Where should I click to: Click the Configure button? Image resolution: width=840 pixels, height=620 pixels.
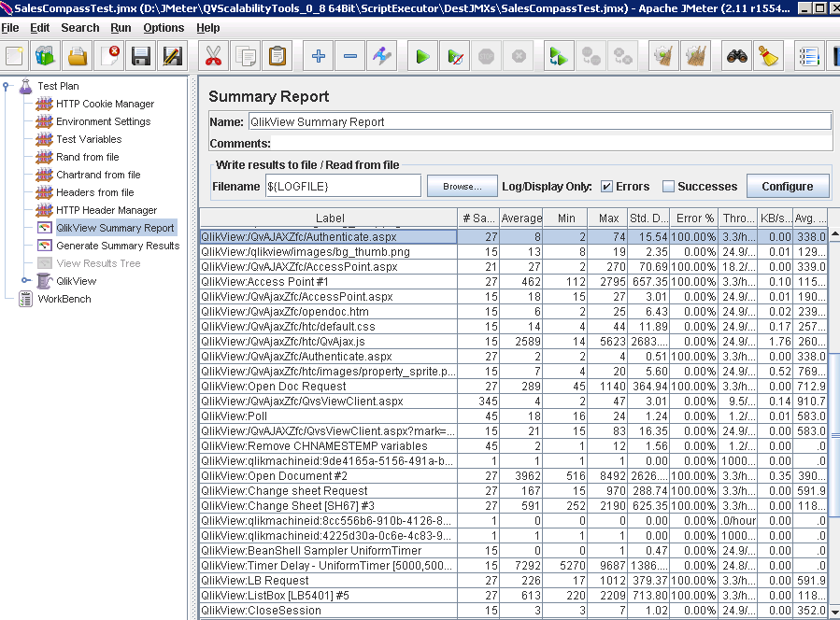pyautogui.click(x=787, y=187)
